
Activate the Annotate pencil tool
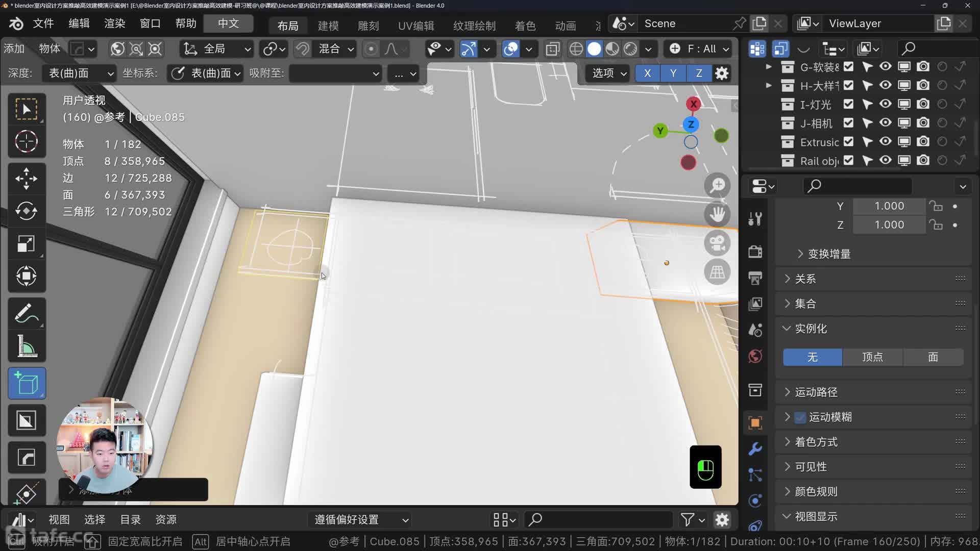point(26,314)
